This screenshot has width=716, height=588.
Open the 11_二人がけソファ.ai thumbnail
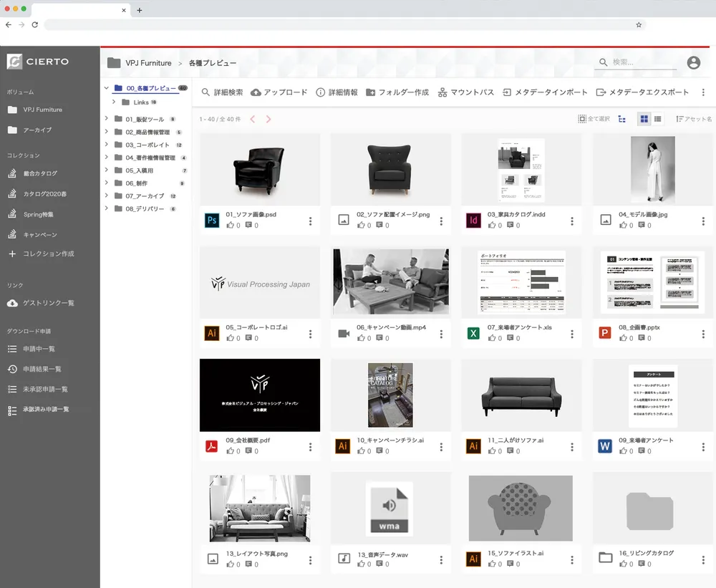[521, 395]
